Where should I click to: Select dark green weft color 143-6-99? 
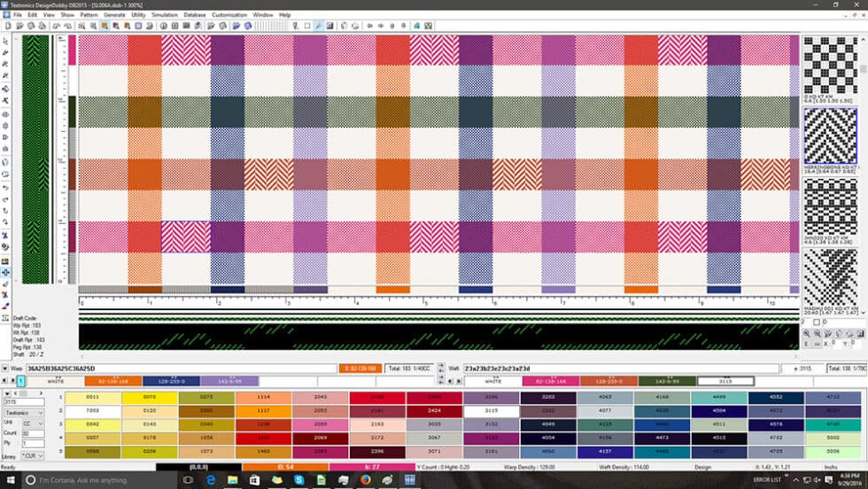[x=667, y=381]
